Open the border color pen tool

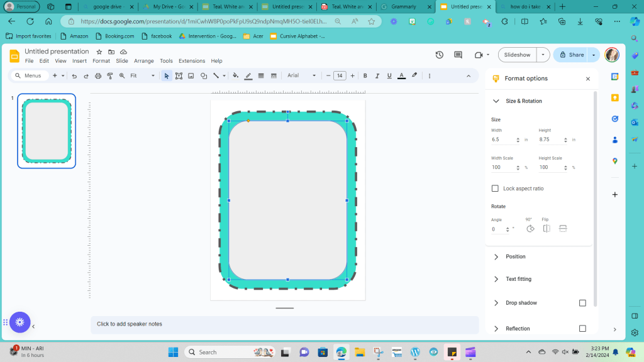pyautogui.click(x=248, y=76)
